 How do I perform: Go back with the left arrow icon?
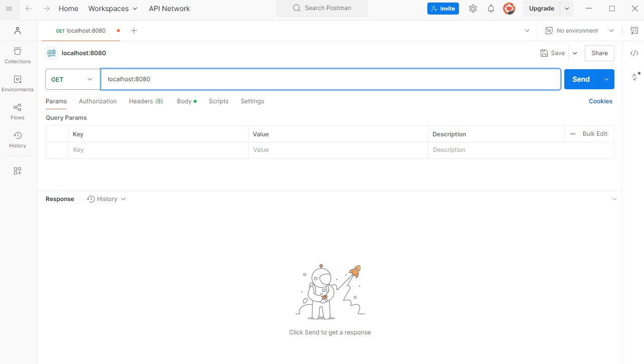(x=29, y=9)
